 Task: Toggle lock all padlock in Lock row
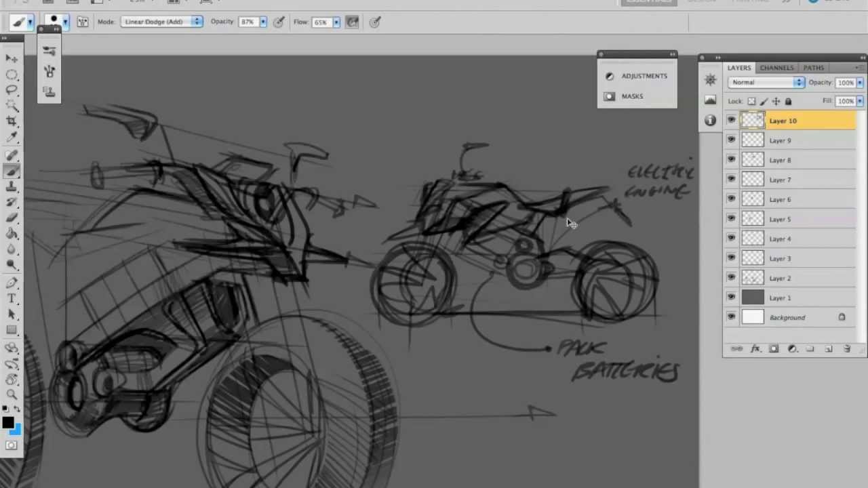788,102
